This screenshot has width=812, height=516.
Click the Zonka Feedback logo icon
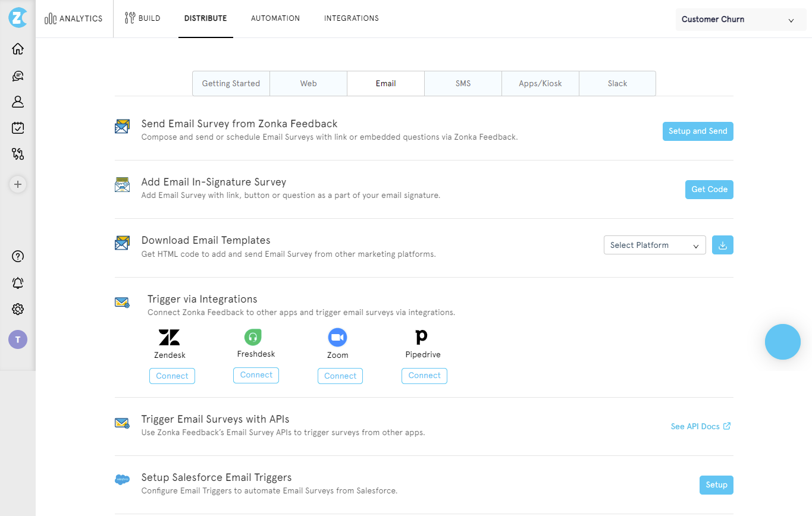18,18
